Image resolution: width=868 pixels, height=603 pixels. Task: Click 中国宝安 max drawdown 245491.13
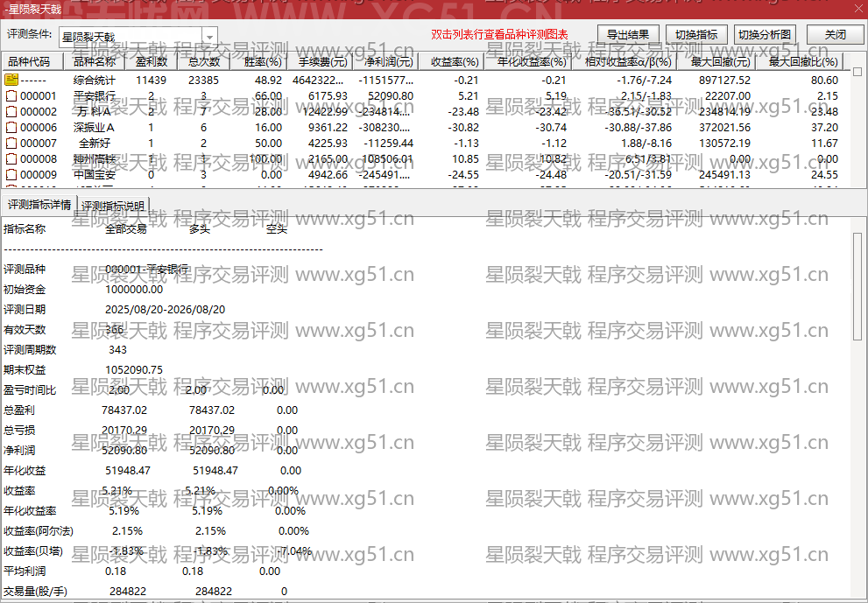(x=724, y=175)
